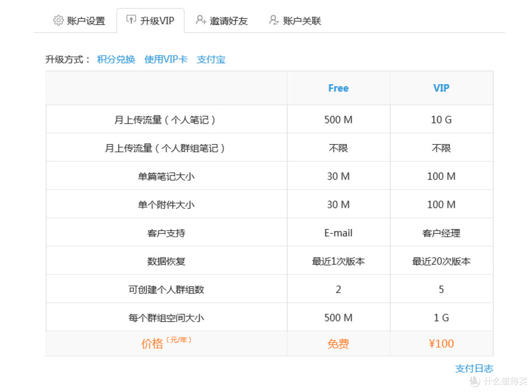Click the 月上传流量（个人群组笔记） row label
Viewport: 532px width, 392px height.
pos(166,148)
